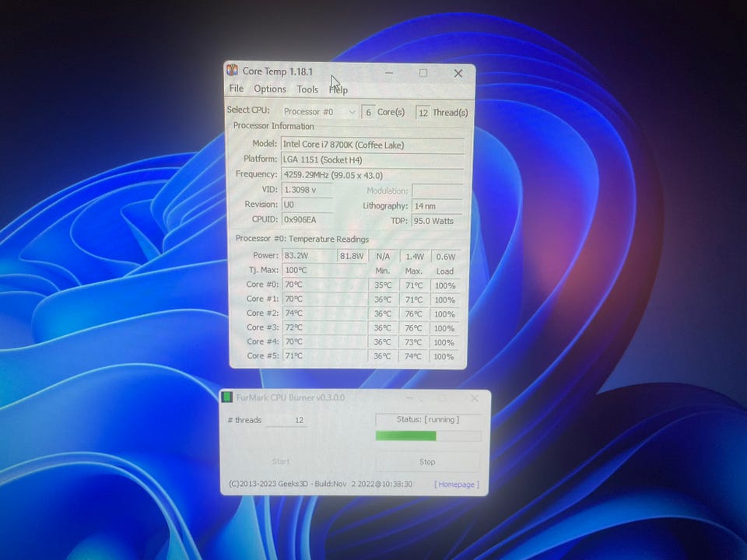Image resolution: width=747 pixels, height=560 pixels.
Task: Click the FurMark CPU Burner title icon
Action: (x=227, y=397)
